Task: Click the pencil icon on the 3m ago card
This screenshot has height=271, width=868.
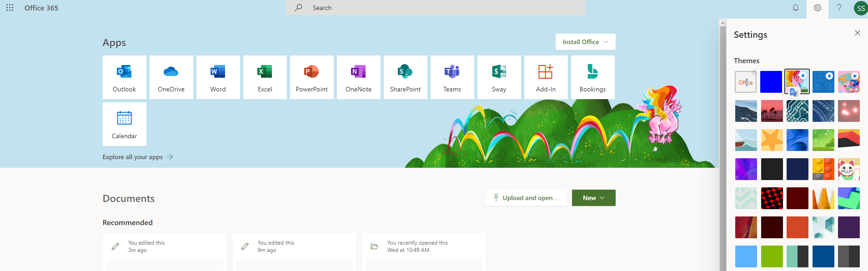Action: pos(115,246)
